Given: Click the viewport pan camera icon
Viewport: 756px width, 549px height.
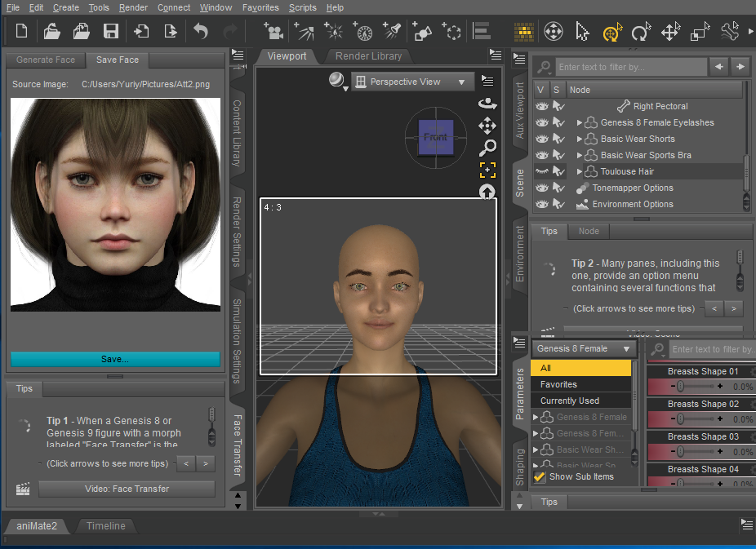Looking at the screenshot, I should [x=487, y=126].
